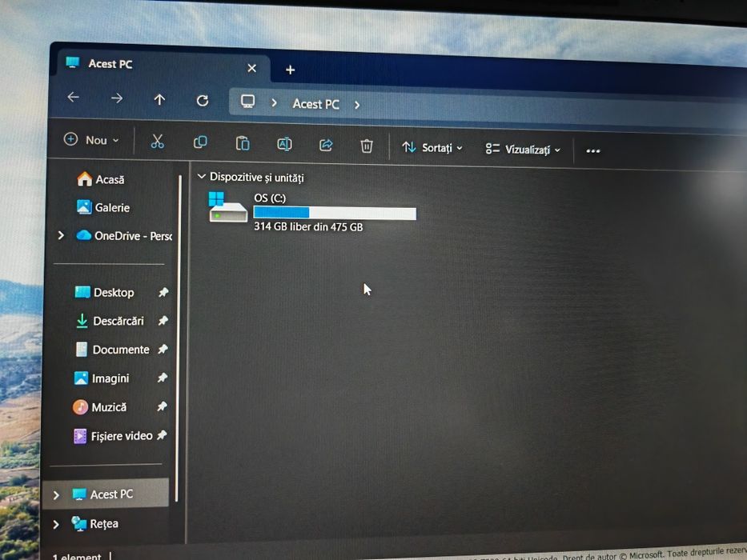Open Imagini folder in sidebar

click(x=102, y=378)
